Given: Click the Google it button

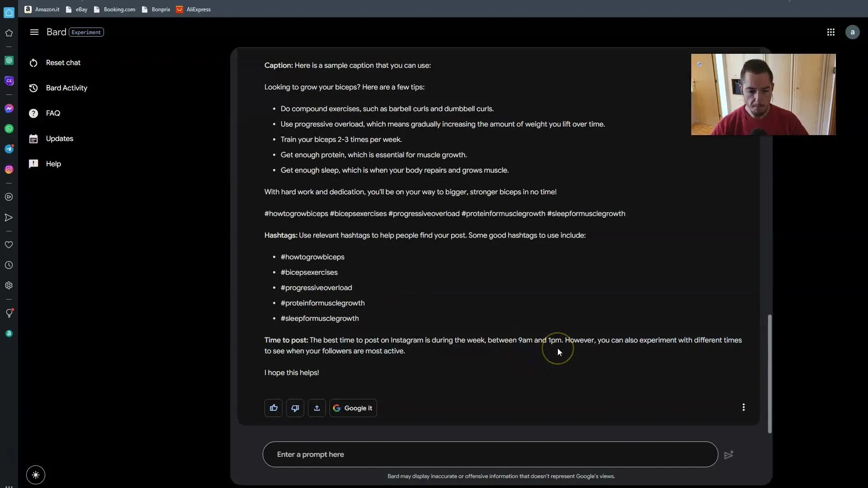Looking at the screenshot, I should coord(352,408).
